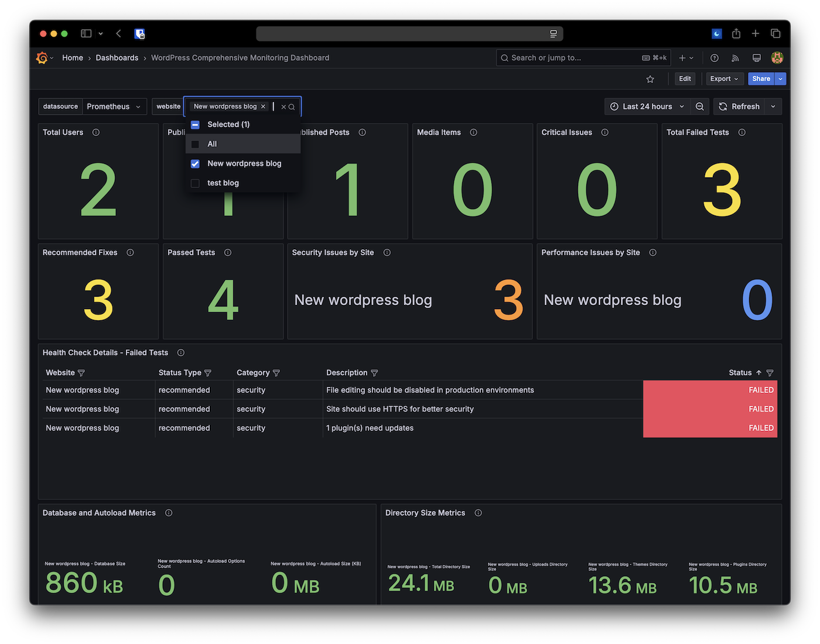Click the Edit button
Viewport: 820px width, 644px height.
click(685, 78)
